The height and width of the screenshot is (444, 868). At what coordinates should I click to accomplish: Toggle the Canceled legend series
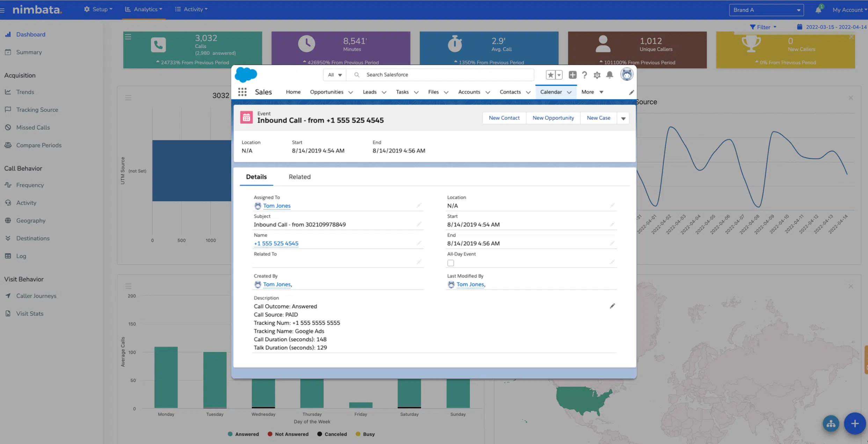(332, 434)
